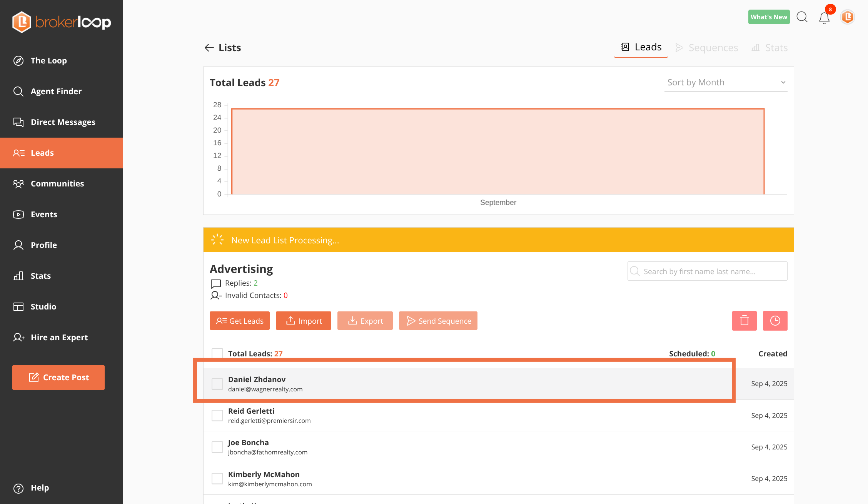Screen dimensions: 868x504
Task: Check the Daniel Zhdanov checkbox
Action: click(217, 384)
